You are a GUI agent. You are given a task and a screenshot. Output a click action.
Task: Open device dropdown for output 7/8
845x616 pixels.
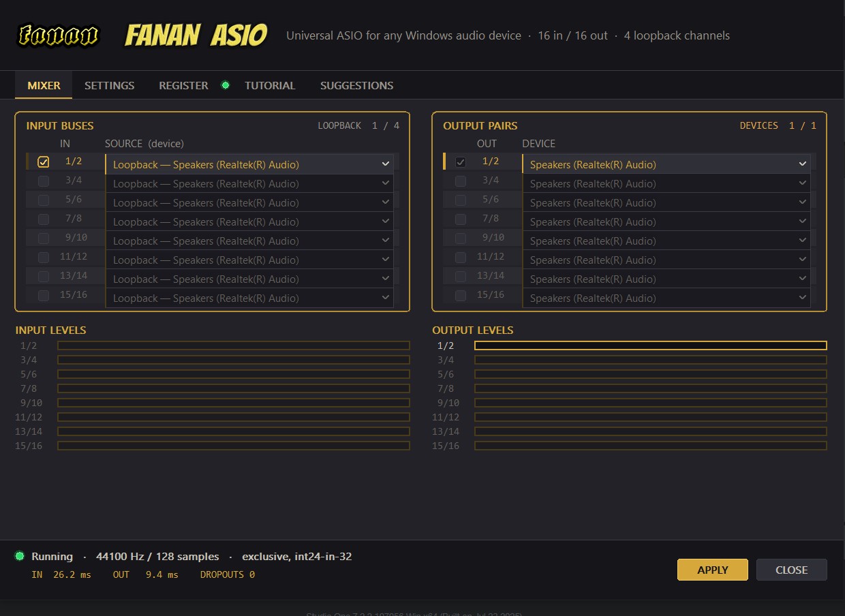click(x=666, y=221)
